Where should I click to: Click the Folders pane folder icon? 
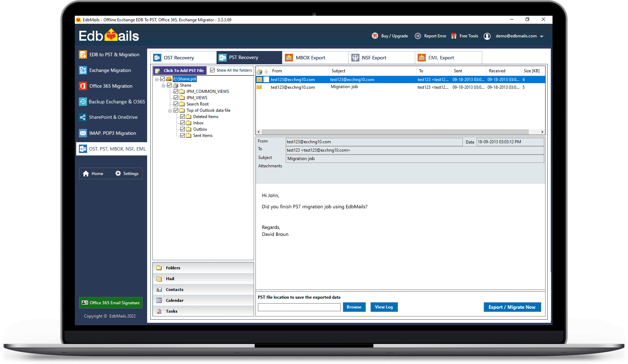click(159, 268)
